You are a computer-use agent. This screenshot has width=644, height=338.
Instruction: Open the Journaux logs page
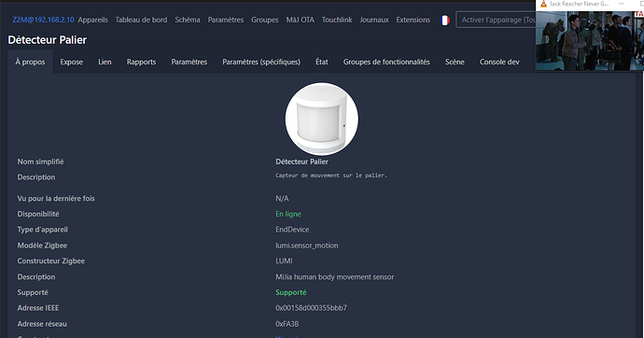click(x=374, y=20)
